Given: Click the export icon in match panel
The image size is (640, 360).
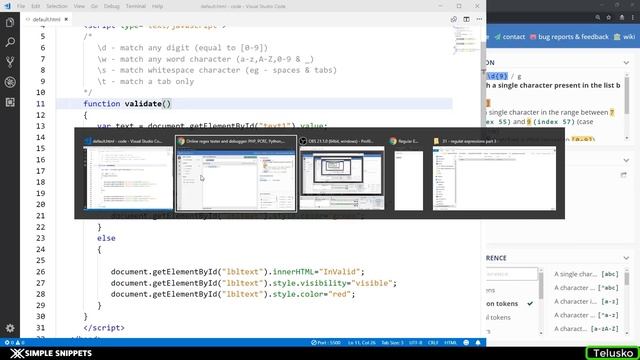Looking at the screenshot, I should 624,175.
